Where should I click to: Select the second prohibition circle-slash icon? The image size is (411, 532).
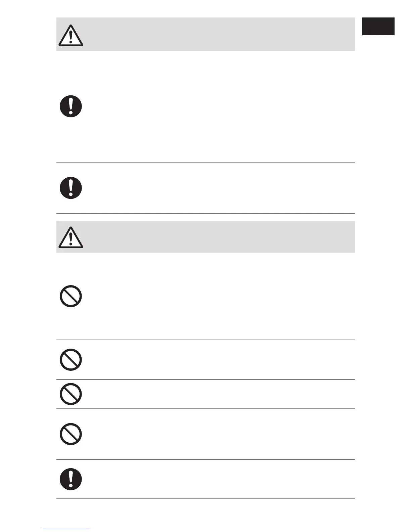[x=71, y=360]
